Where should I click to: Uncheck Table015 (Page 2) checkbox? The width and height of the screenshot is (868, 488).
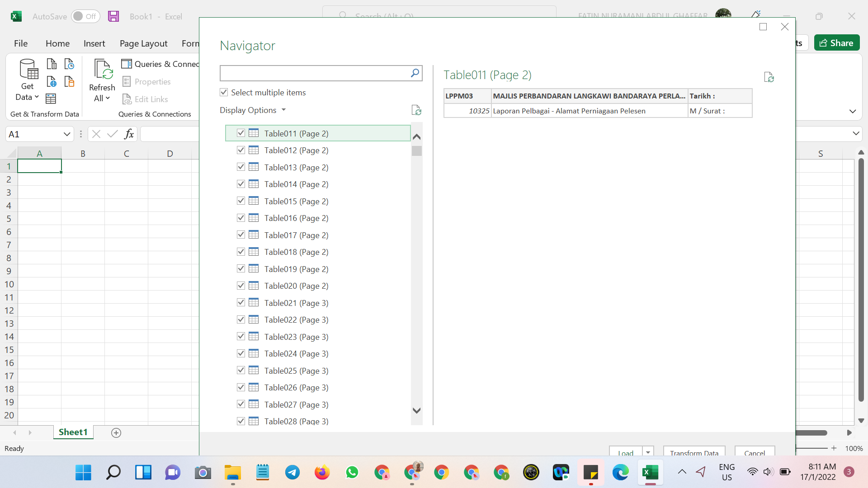(x=241, y=201)
